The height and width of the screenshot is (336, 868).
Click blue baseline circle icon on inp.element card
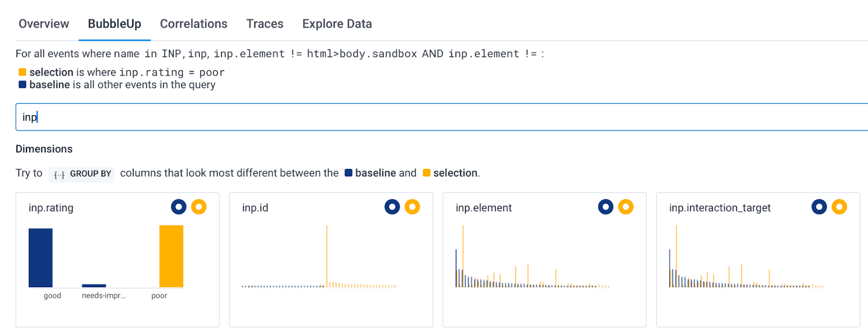pyautogui.click(x=605, y=207)
